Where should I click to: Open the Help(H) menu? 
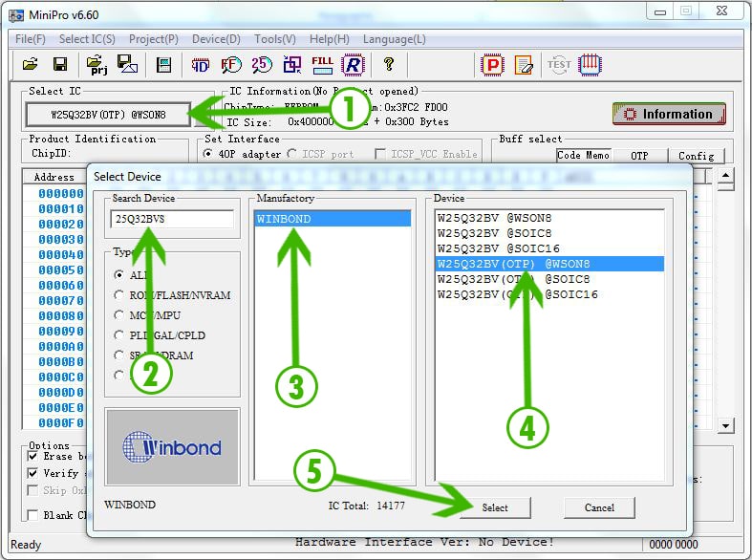(330, 39)
